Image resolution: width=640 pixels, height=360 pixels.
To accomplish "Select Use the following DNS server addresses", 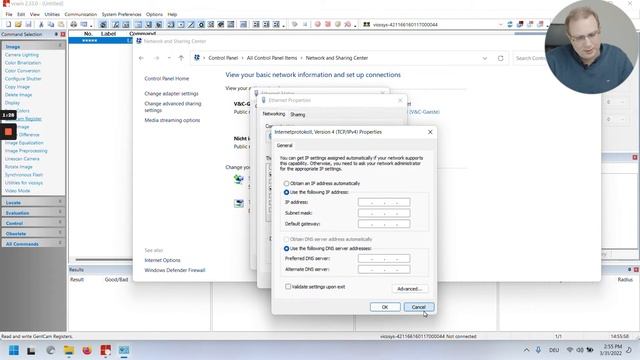I will click(x=287, y=248).
